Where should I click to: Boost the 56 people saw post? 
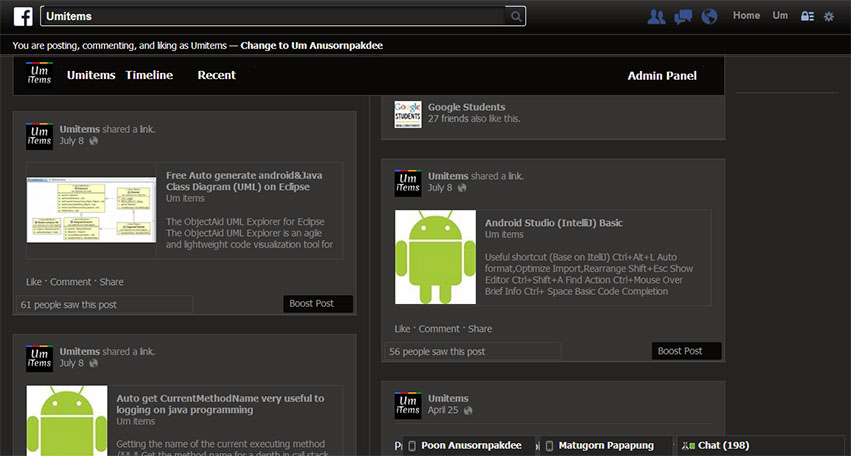pos(687,351)
